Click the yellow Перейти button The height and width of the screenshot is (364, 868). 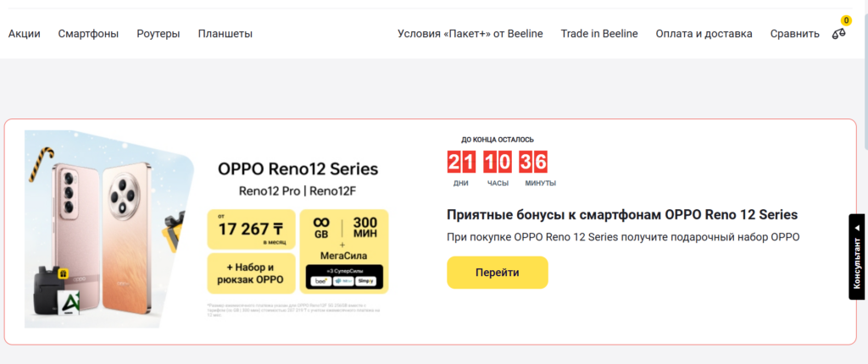497,273
